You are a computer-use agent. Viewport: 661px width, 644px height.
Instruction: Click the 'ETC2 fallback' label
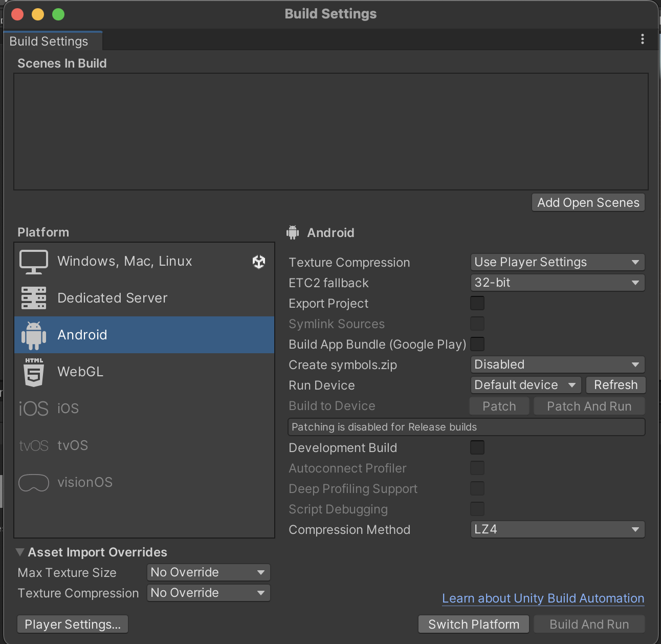tap(328, 283)
